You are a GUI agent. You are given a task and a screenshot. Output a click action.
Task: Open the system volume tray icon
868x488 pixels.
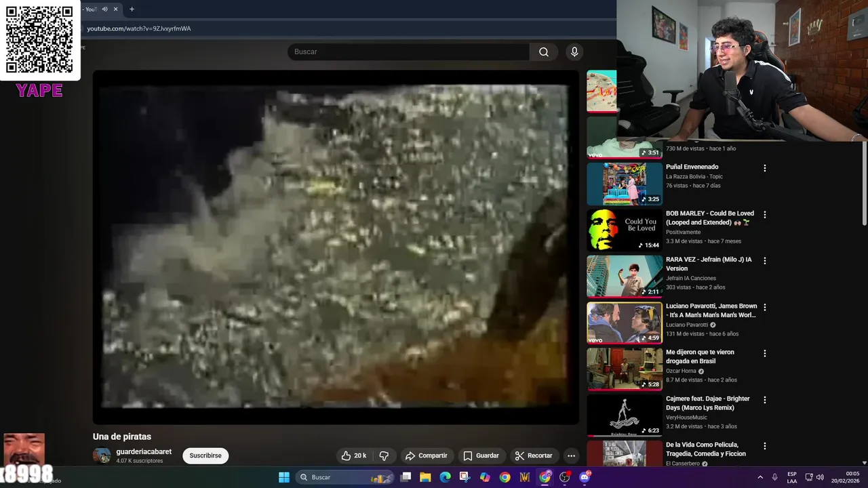click(x=820, y=477)
